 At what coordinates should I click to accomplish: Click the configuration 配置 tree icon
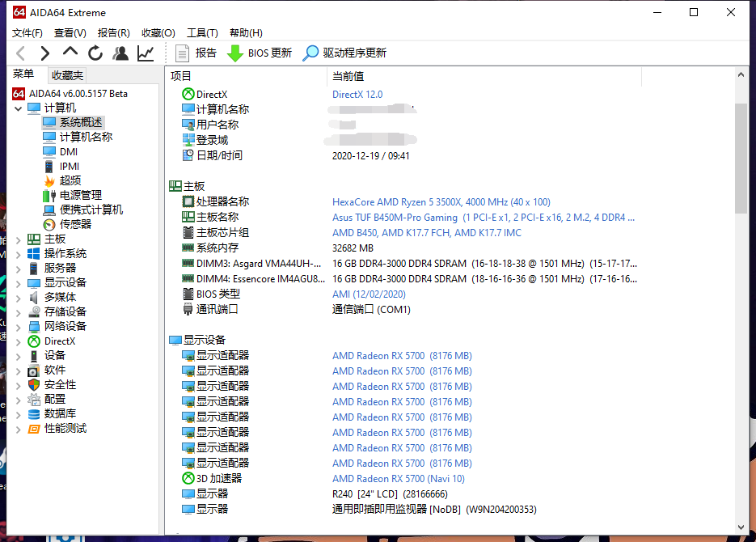(x=34, y=400)
